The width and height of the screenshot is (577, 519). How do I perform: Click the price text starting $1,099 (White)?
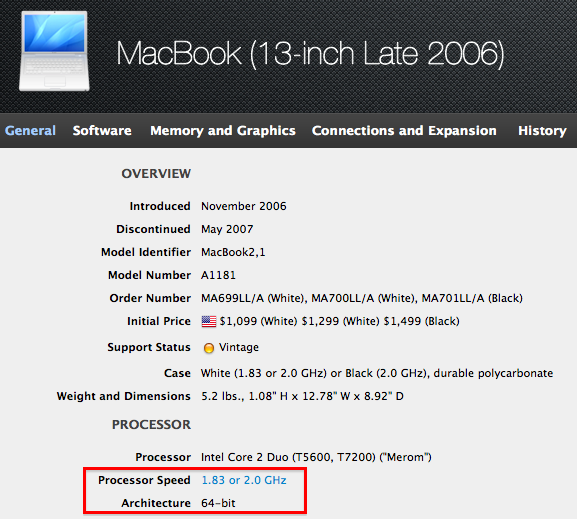[339, 321]
